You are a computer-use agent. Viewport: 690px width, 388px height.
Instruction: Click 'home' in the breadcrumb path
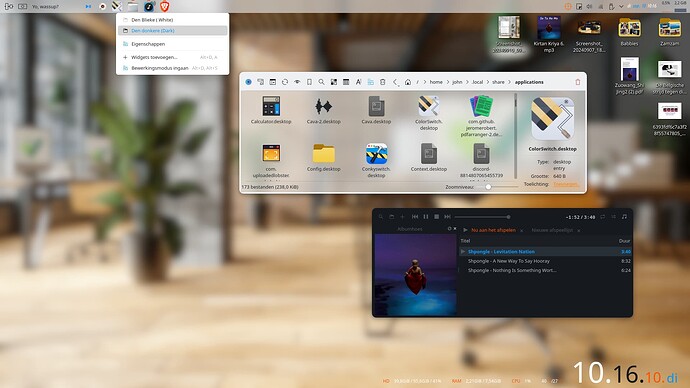click(436, 82)
